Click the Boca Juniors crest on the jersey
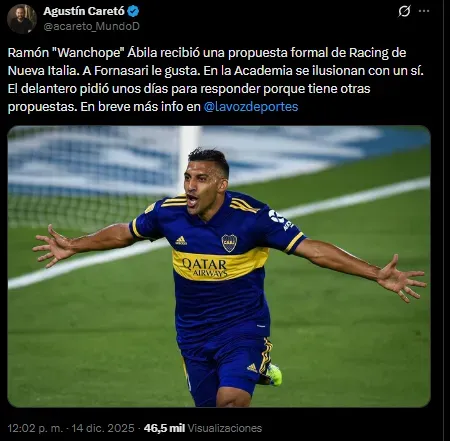This screenshot has width=450, height=441. point(229,243)
